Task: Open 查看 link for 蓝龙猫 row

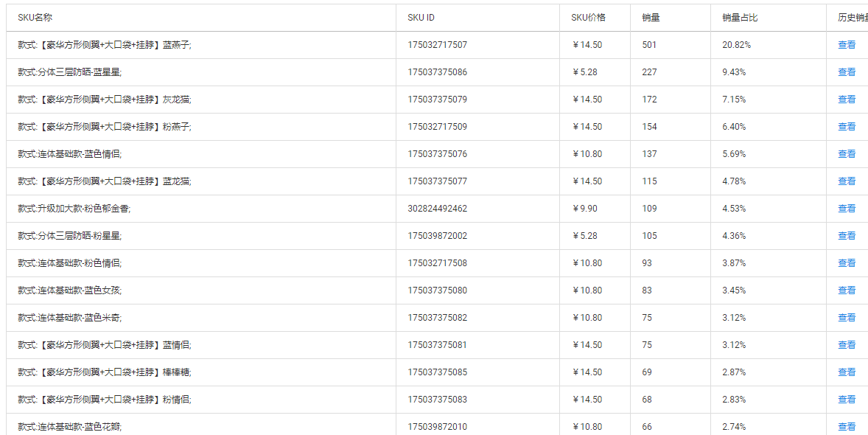Action: point(847,181)
